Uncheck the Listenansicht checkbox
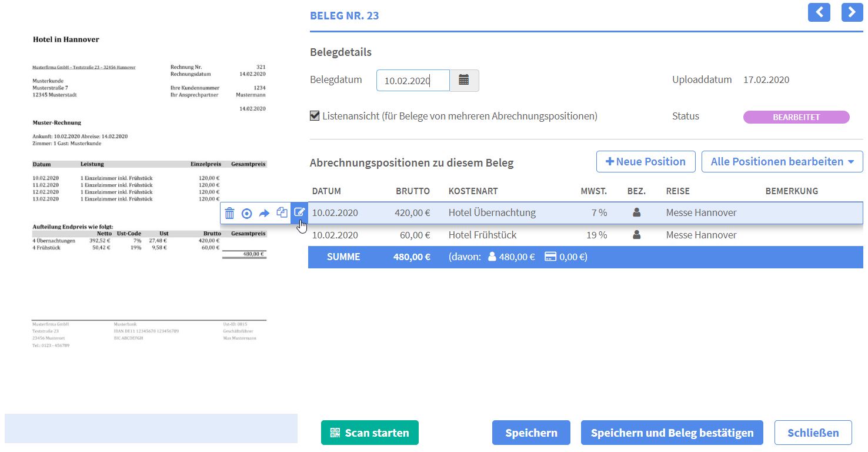 coord(314,115)
